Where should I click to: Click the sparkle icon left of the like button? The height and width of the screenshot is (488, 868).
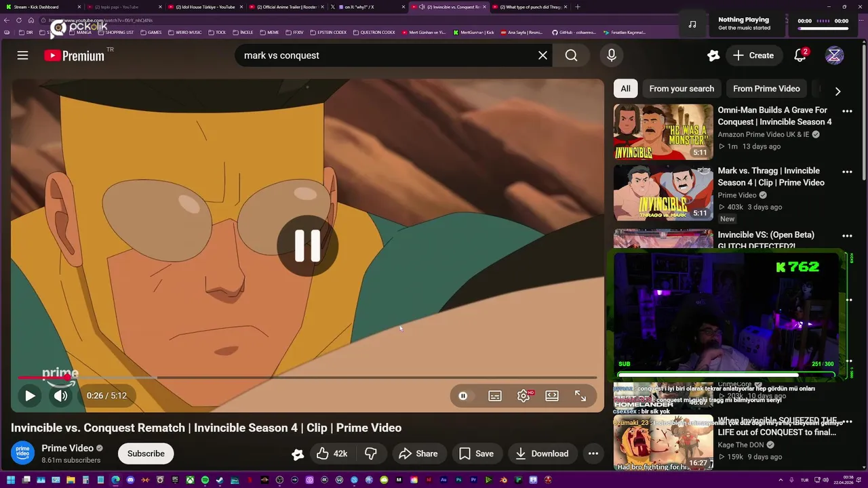pos(298,454)
